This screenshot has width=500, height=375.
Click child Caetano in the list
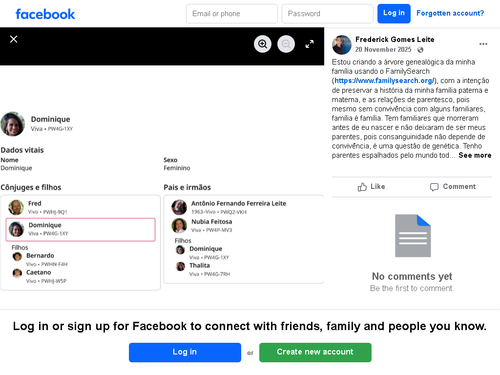[x=39, y=276]
